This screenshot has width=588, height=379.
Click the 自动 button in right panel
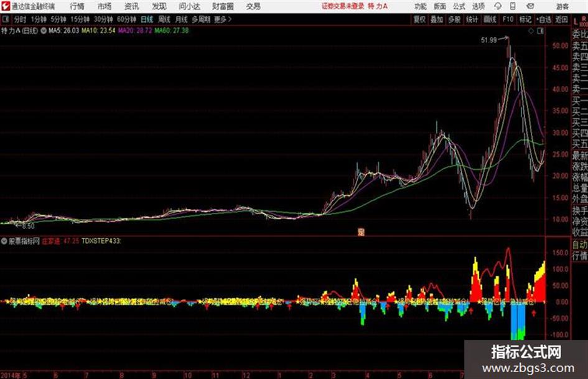580,245
